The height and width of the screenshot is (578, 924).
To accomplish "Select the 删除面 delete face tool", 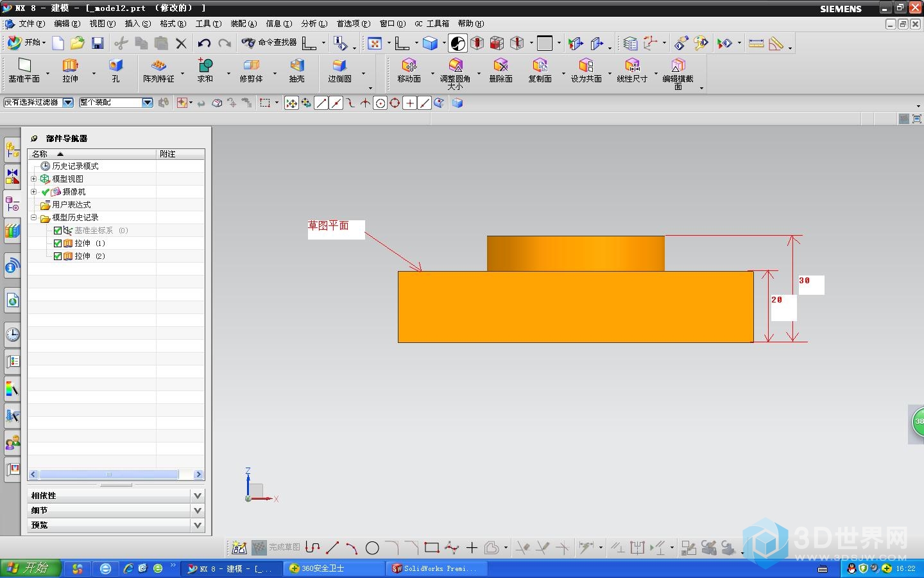I will click(x=501, y=71).
